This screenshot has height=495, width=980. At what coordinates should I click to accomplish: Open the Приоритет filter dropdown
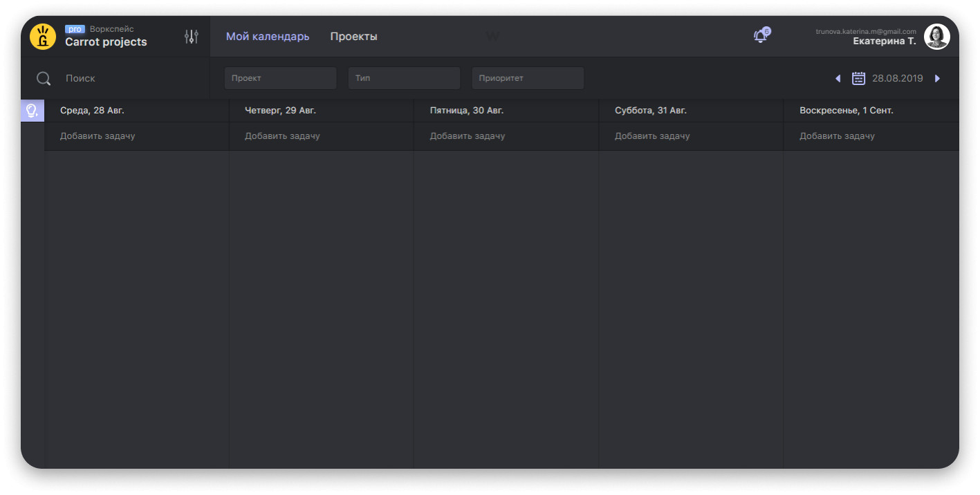coord(528,78)
